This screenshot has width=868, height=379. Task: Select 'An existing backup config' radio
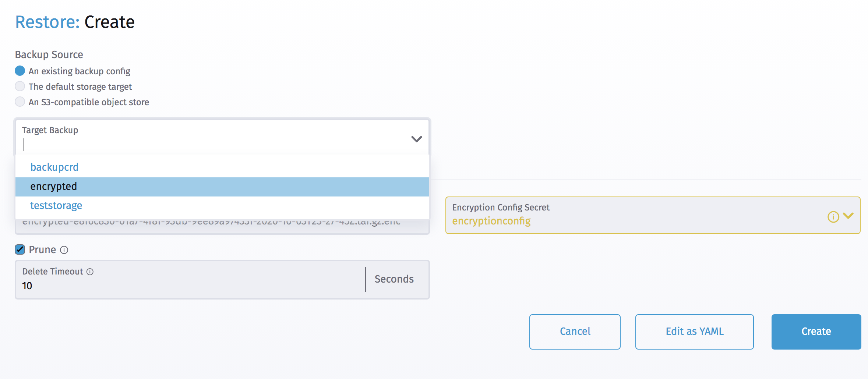20,71
